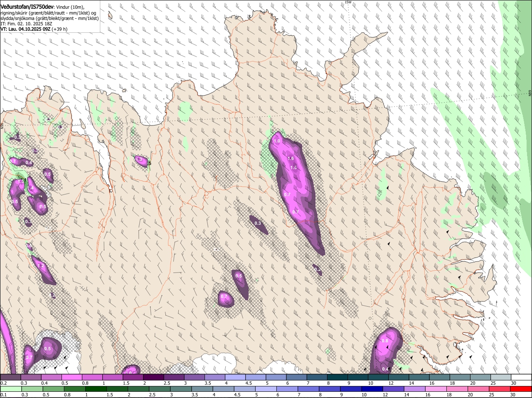The image size is (532, 398).
Task: Click the N99 label on right edge
Action: pos(530,93)
